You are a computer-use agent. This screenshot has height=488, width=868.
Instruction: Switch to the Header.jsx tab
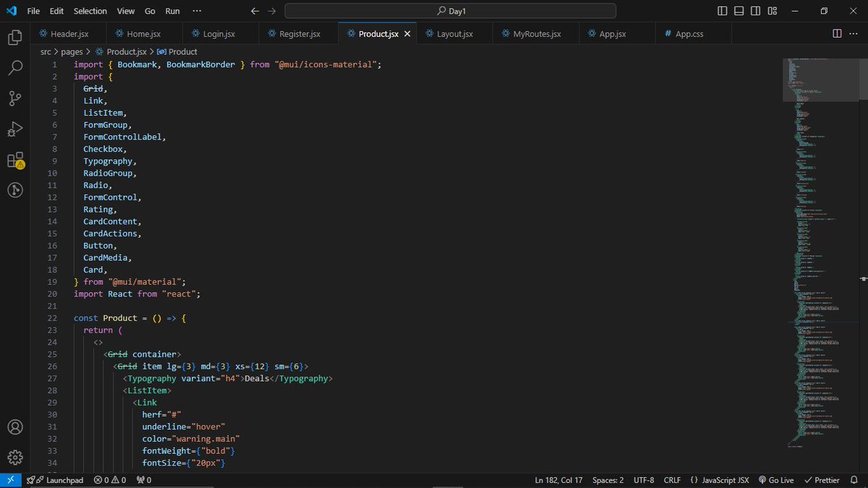coord(68,34)
